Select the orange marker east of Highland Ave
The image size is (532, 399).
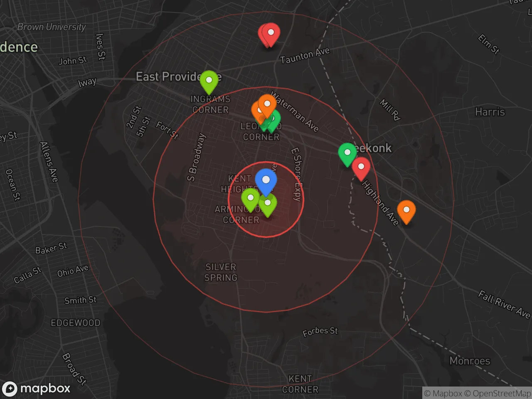point(406,210)
